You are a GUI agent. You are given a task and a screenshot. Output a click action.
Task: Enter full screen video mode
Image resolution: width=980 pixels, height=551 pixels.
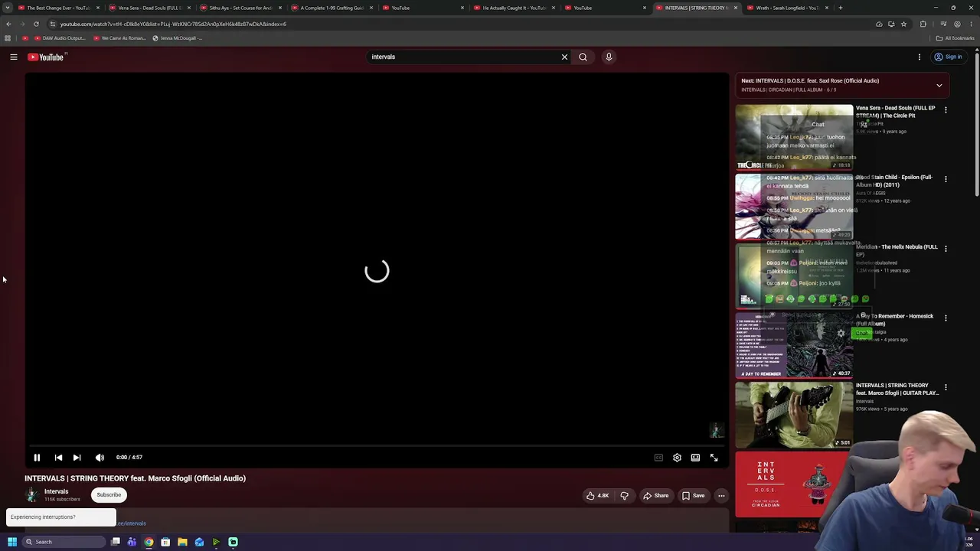point(714,458)
